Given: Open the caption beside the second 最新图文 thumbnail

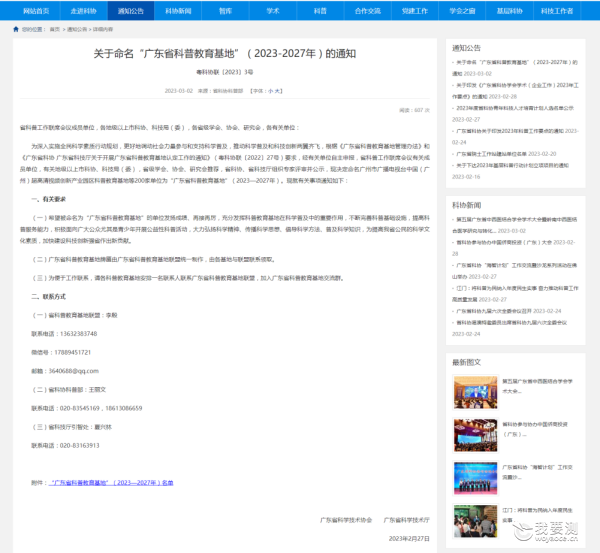Looking at the screenshot, I should click(x=535, y=429).
